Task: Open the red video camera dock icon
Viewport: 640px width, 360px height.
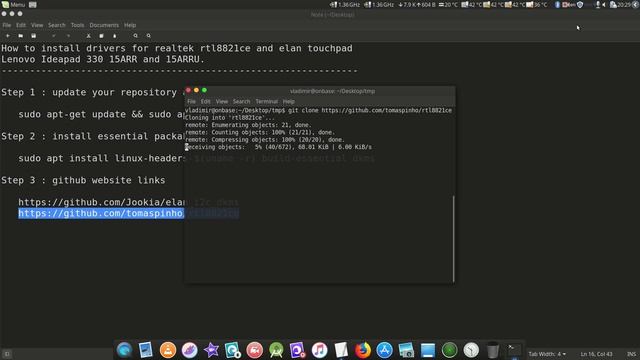Action: tap(254, 350)
